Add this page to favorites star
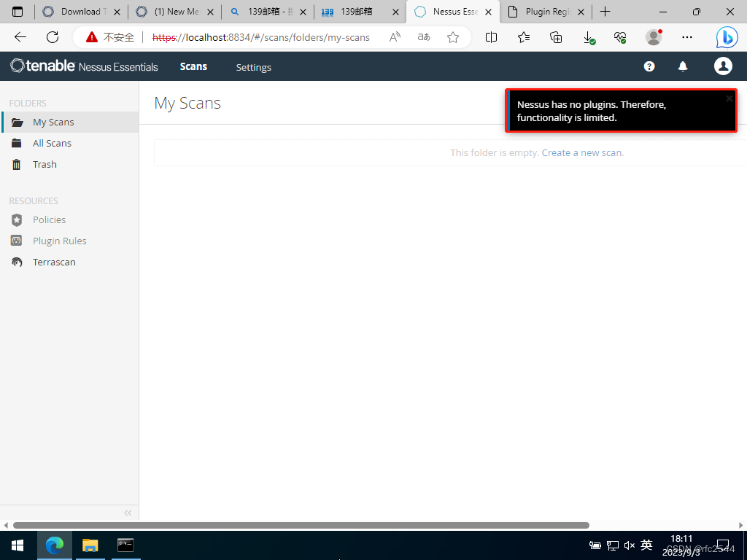747x560 pixels. 453,37
